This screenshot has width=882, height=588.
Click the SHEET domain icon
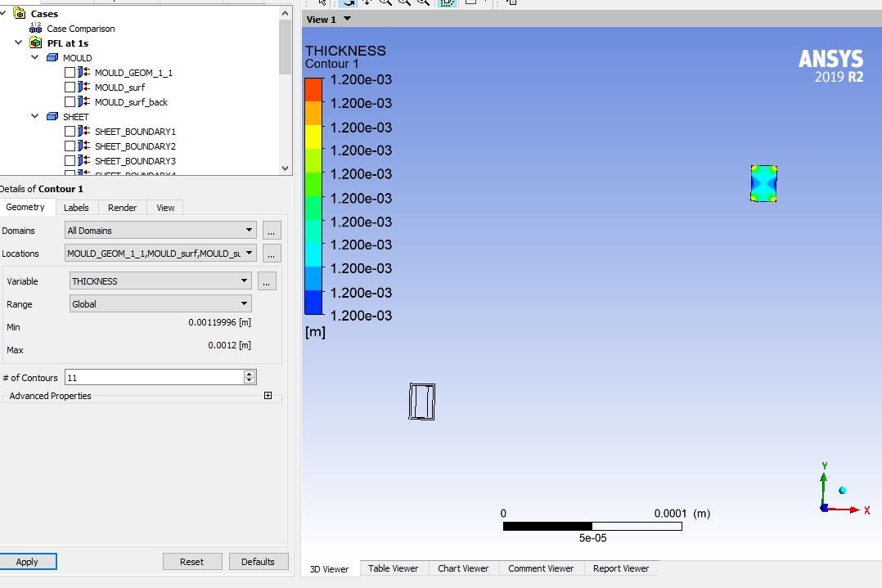pos(52,116)
